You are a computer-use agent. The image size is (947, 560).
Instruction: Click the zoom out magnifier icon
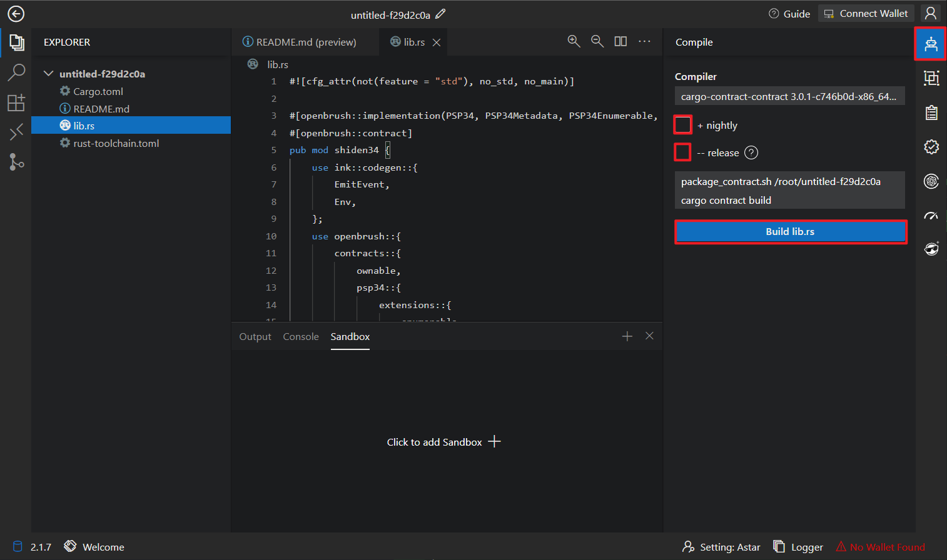597,41
